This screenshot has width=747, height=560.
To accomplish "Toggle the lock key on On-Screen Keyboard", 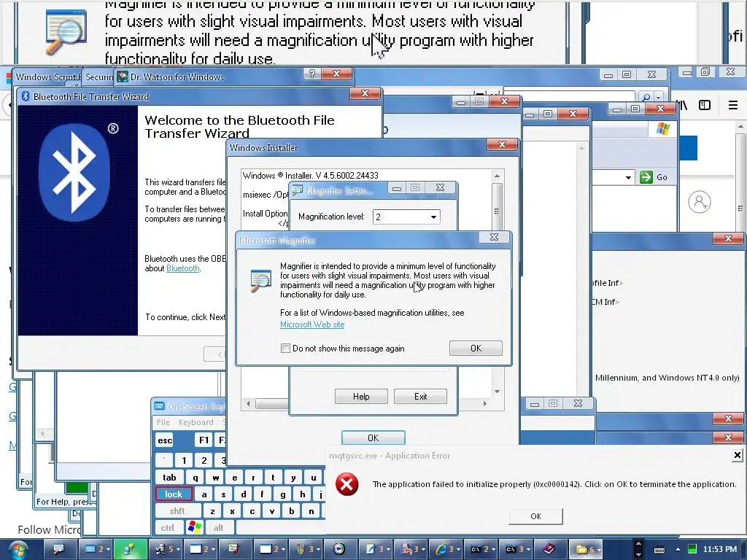I will [174, 494].
